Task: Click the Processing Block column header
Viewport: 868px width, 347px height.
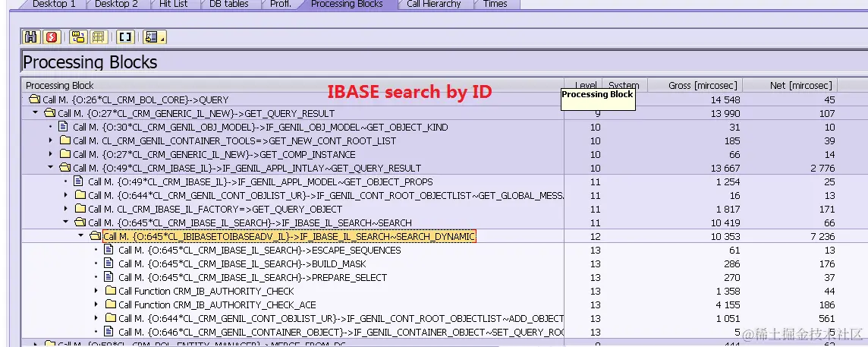Action: pos(292,85)
